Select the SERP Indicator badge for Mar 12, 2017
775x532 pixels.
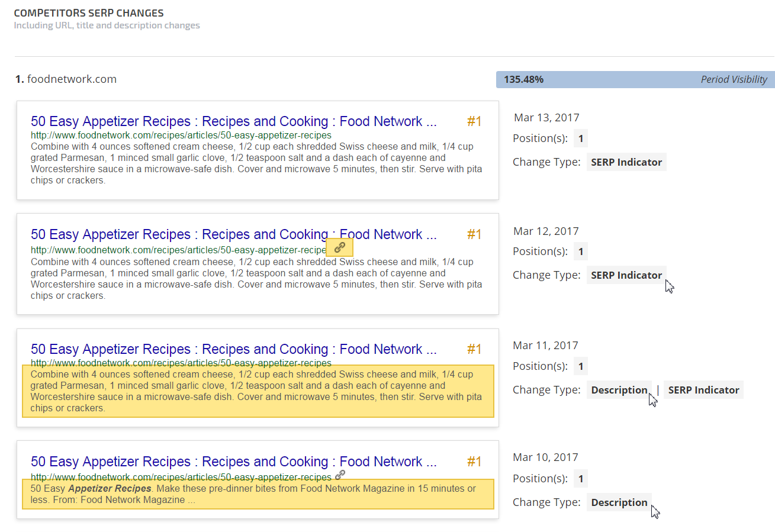[626, 275]
